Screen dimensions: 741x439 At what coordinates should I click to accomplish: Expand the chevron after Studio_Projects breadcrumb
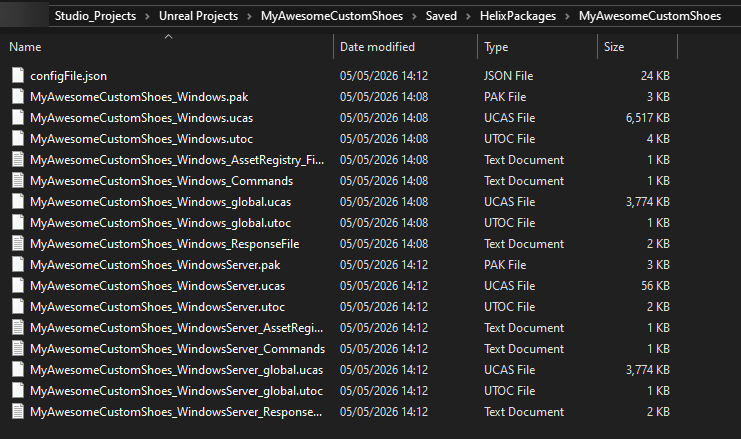point(147,17)
